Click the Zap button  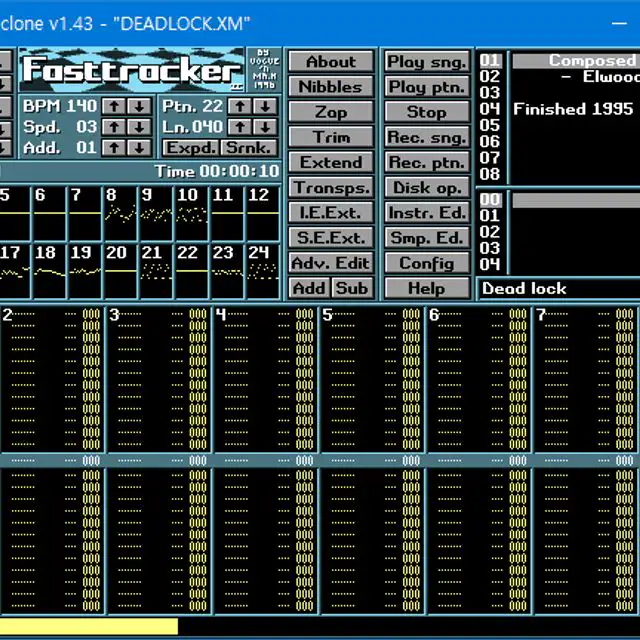(331, 112)
